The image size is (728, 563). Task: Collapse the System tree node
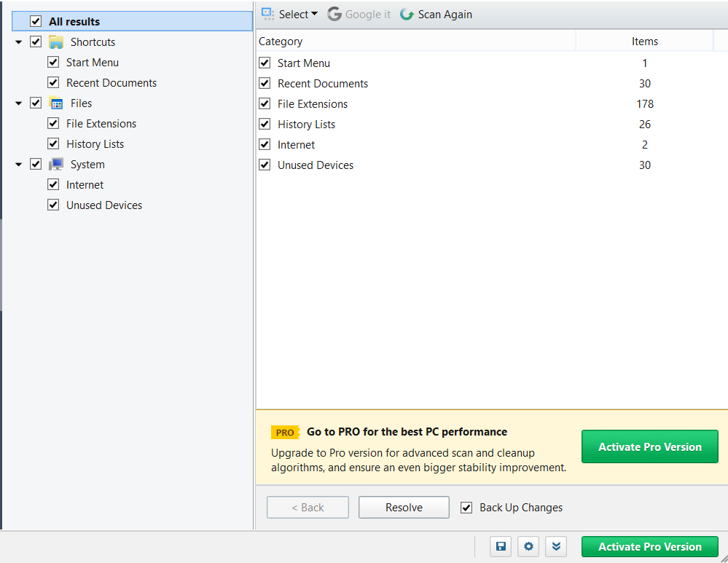[18, 165]
